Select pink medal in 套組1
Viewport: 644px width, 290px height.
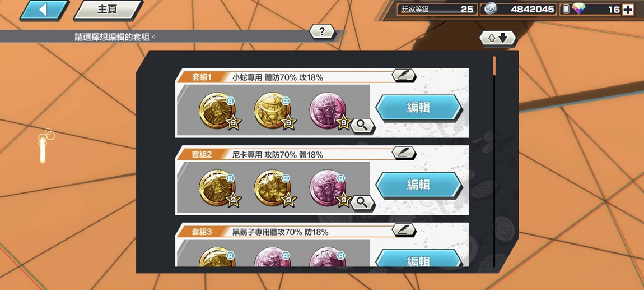click(328, 111)
